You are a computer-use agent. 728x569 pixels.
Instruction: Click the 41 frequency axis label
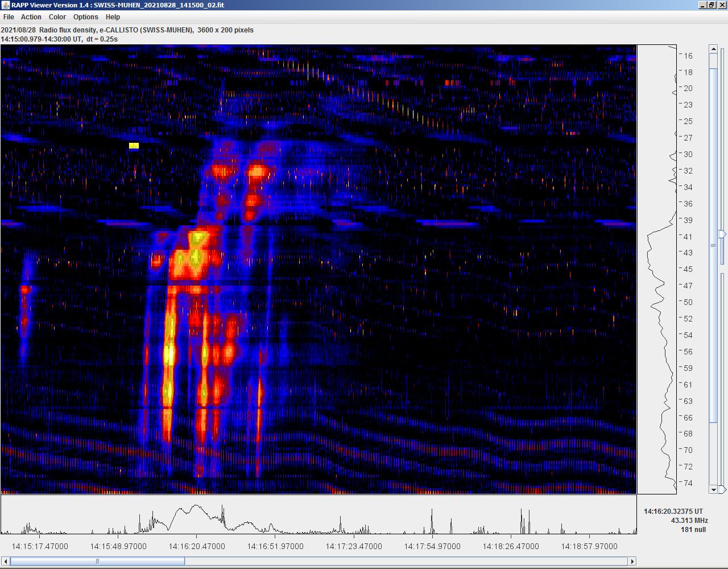[688, 237]
